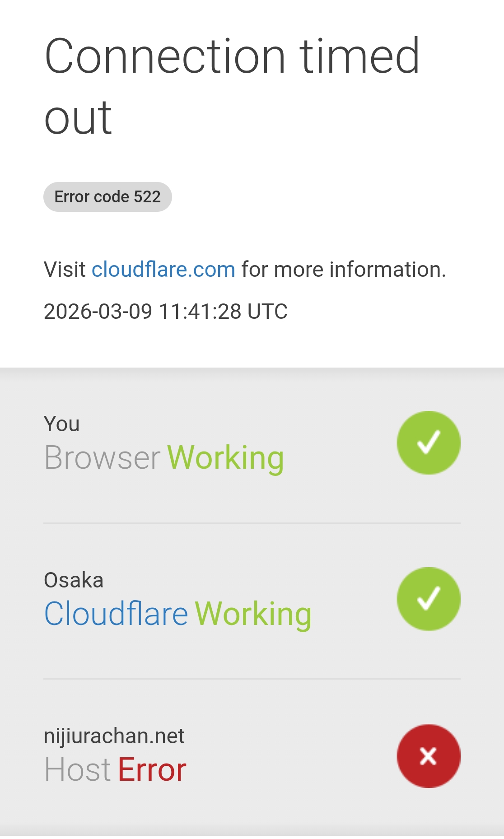Click the gray "Browser" text
Viewport: 504px width, 839px height.
point(102,458)
